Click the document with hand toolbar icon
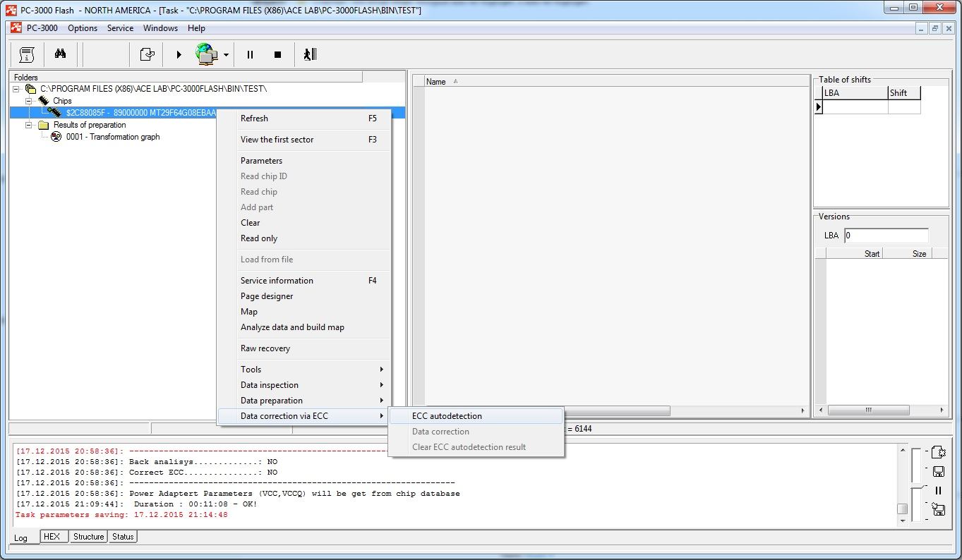962x560 pixels. coord(147,54)
